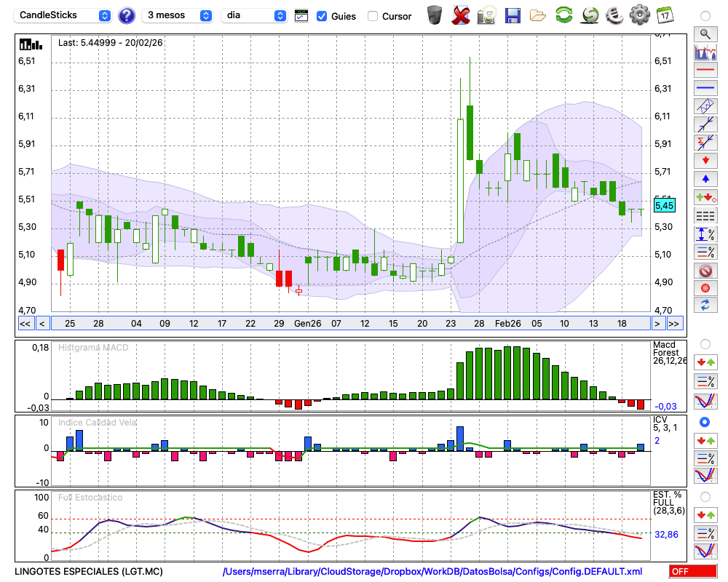The width and height of the screenshot is (728, 582).
Task: Expand the '3 mesos' period dropdown
Action: (x=178, y=15)
